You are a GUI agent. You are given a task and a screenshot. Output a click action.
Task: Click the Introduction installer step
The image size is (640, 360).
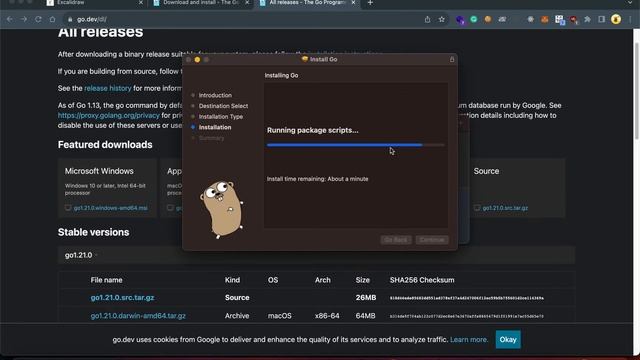[x=215, y=95]
